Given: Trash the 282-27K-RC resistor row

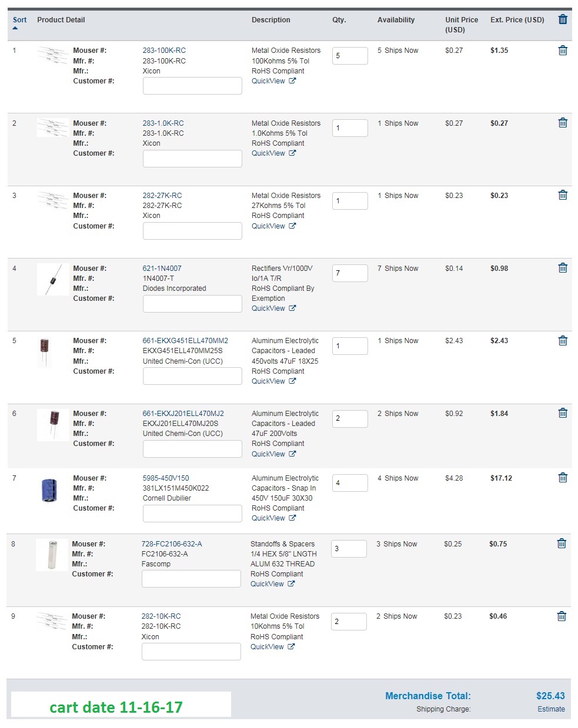Looking at the screenshot, I should click(x=563, y=195).
